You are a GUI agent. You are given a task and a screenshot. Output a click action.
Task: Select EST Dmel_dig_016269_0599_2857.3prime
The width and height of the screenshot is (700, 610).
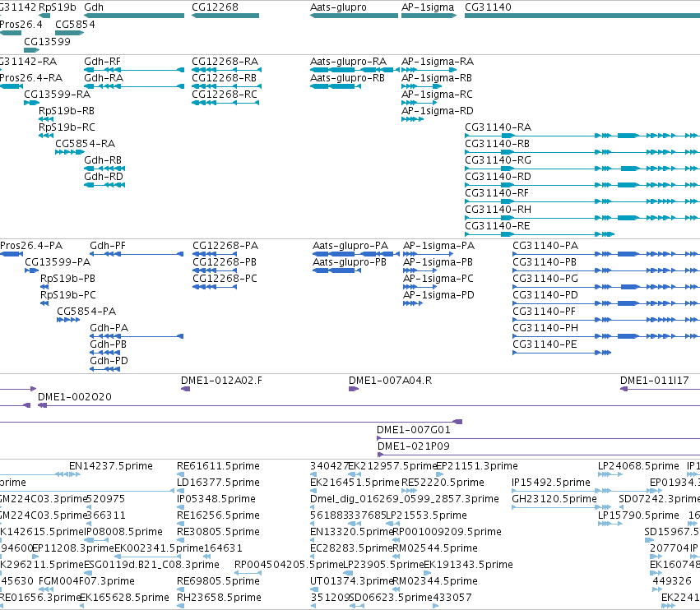click(x=405, y=499)
